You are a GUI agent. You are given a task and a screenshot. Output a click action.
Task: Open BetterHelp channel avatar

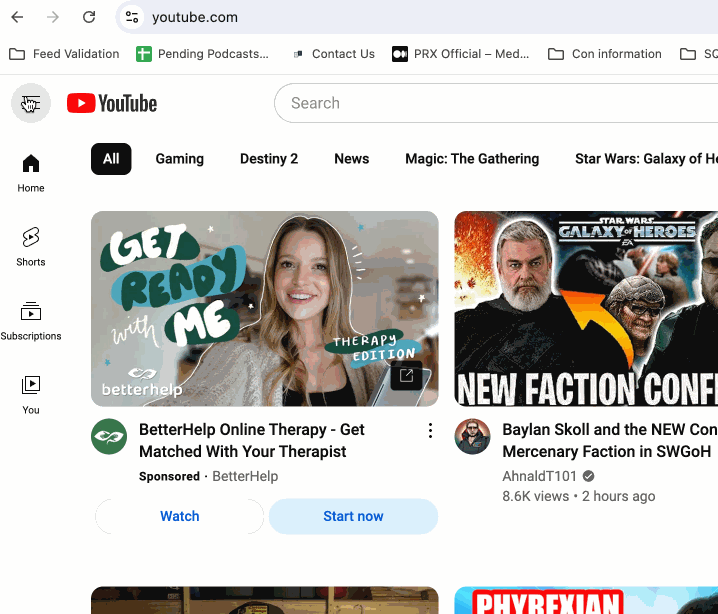click(109, 436)
